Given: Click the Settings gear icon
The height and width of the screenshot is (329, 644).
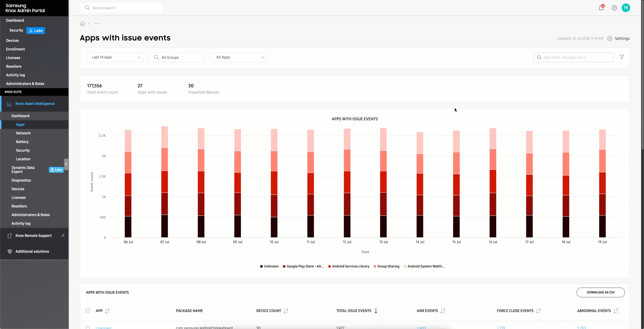Looking at the screenshot, I should (x=610, y=39).
